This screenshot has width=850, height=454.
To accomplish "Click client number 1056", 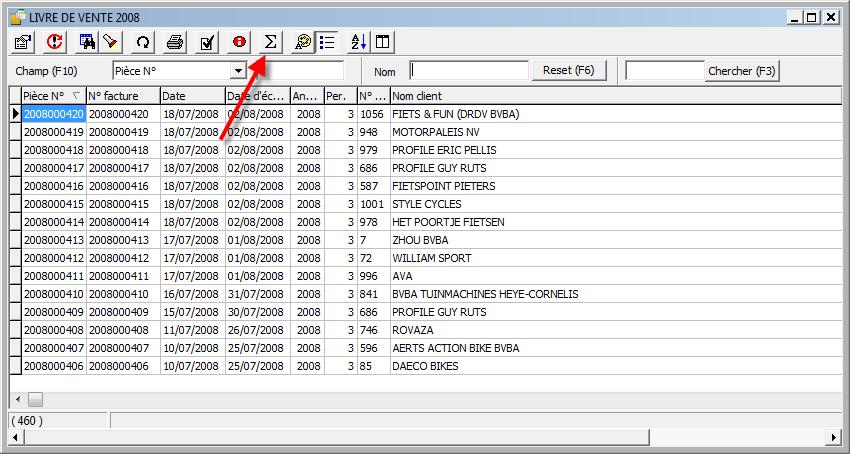I will pyautogui.click(x=372, y=114).
